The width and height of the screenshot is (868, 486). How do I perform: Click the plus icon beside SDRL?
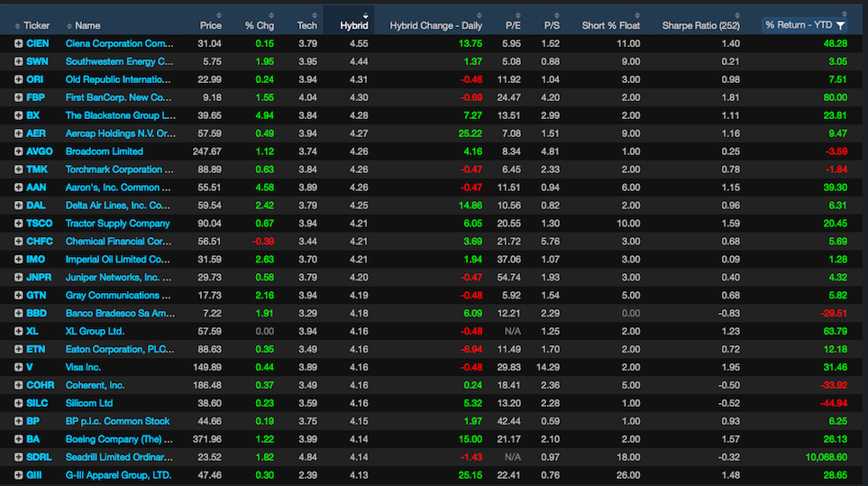point(18,457)
